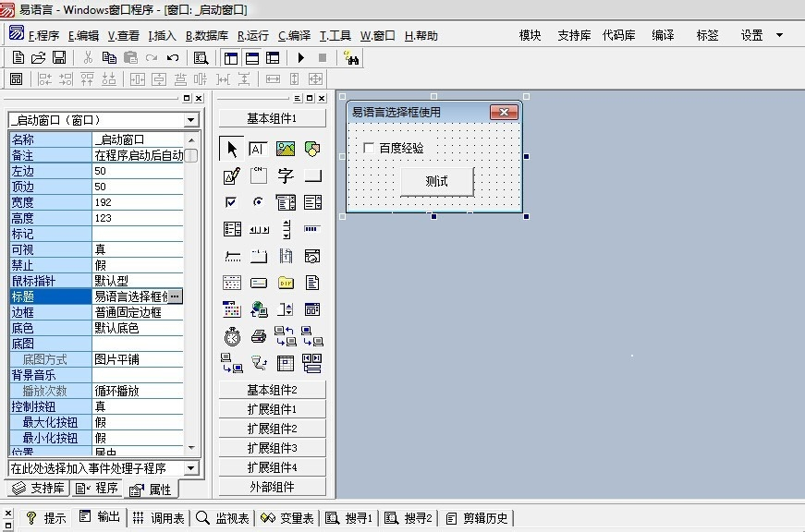805x532 pixels.
Task: Check the 百度经验 checkbox on form
Action: tap(369, 148)
